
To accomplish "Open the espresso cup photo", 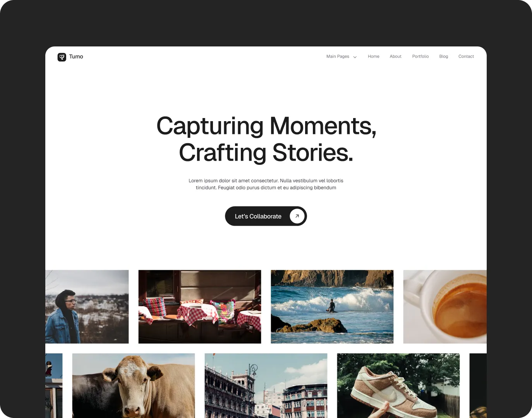I will point(444,307).
